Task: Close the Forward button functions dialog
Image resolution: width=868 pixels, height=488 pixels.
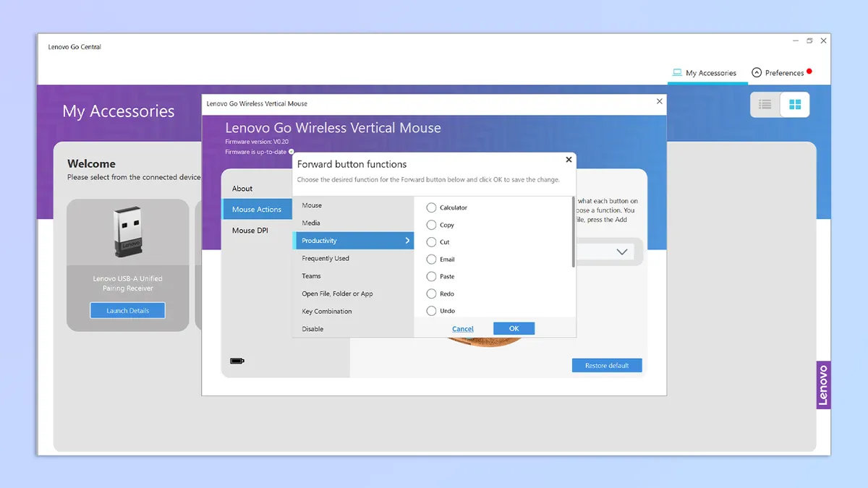Action: 569,160
